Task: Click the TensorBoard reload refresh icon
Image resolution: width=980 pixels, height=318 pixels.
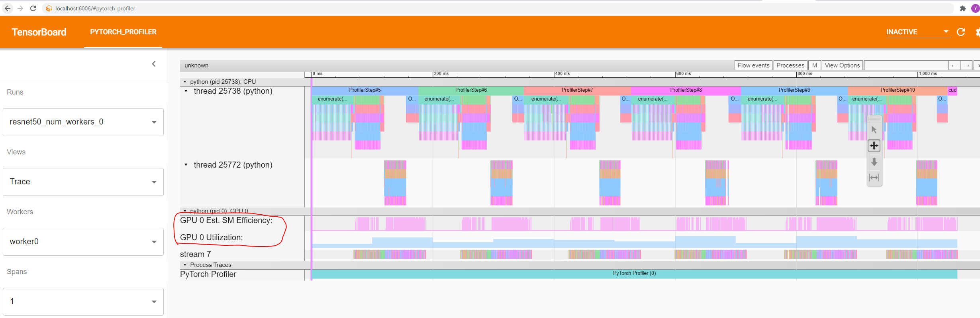Action: pos(961,32)
